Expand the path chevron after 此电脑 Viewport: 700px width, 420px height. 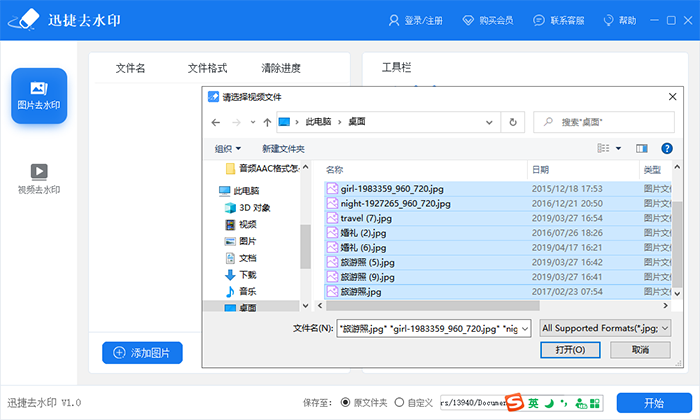[340, 122]
